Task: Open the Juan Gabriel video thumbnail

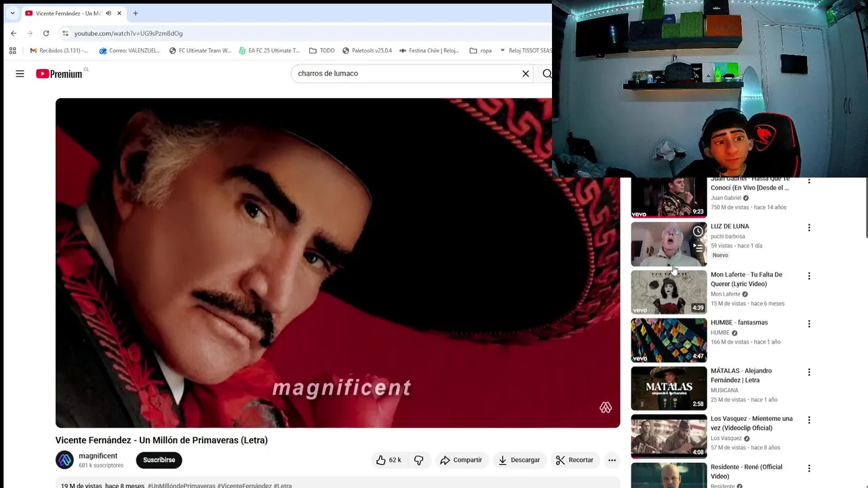Action: [669, 197]
